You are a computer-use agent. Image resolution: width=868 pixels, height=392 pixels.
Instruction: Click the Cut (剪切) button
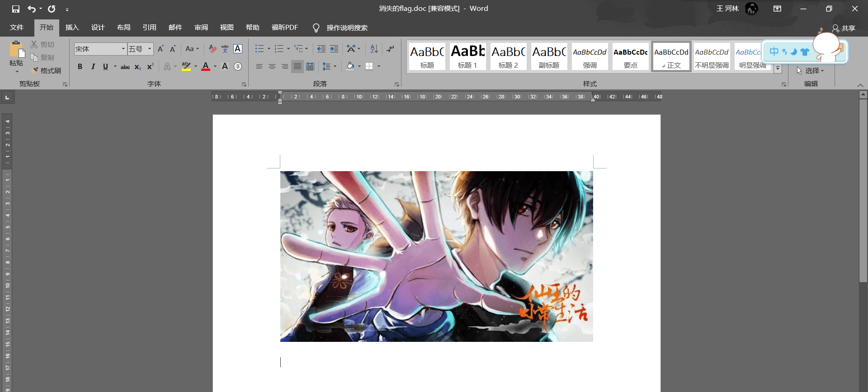click(42, 44)
